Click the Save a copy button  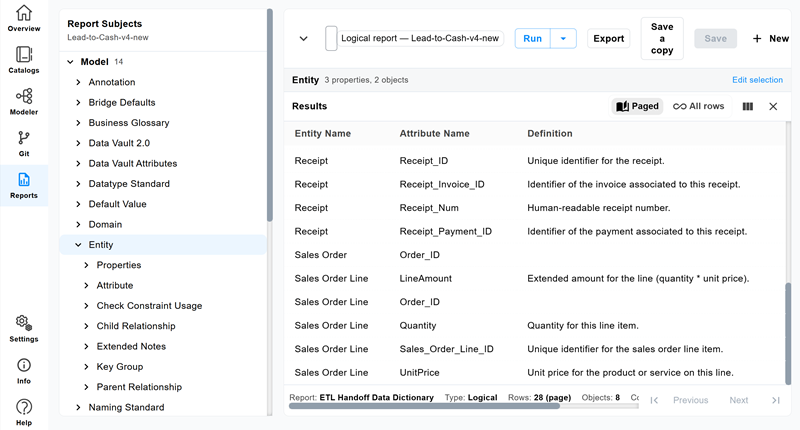pyautogui.click(x=662, y=38)
